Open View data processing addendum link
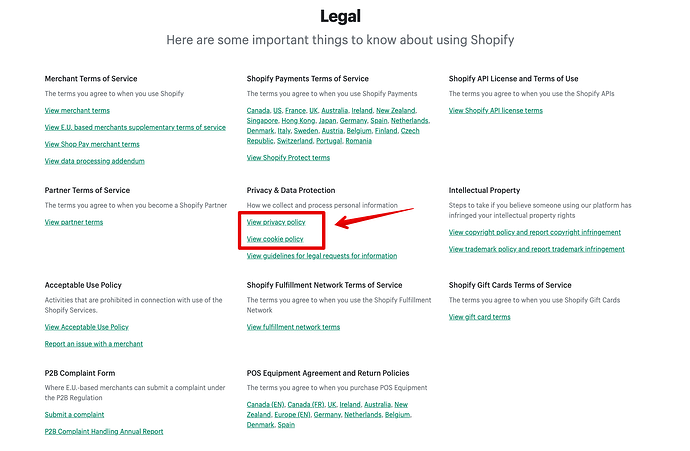The height and width of the screenshot is (451, 690). [95, 161]
